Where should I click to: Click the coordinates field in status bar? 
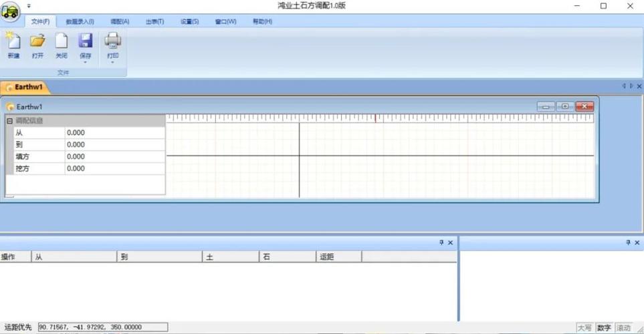(103, 327)
